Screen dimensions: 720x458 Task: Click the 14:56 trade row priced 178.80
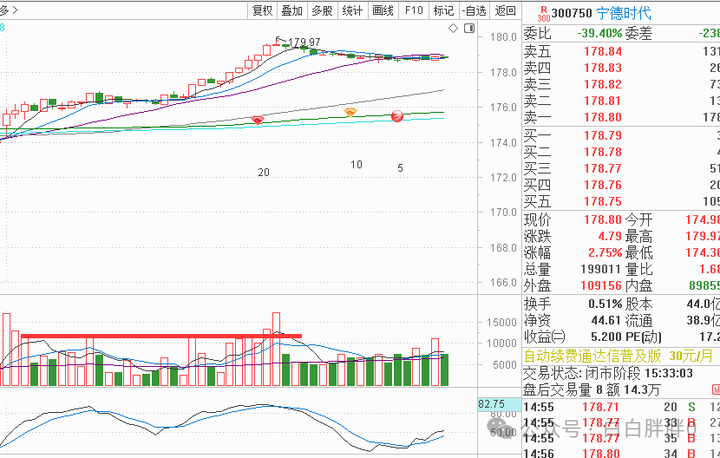[x=621, y=453]
